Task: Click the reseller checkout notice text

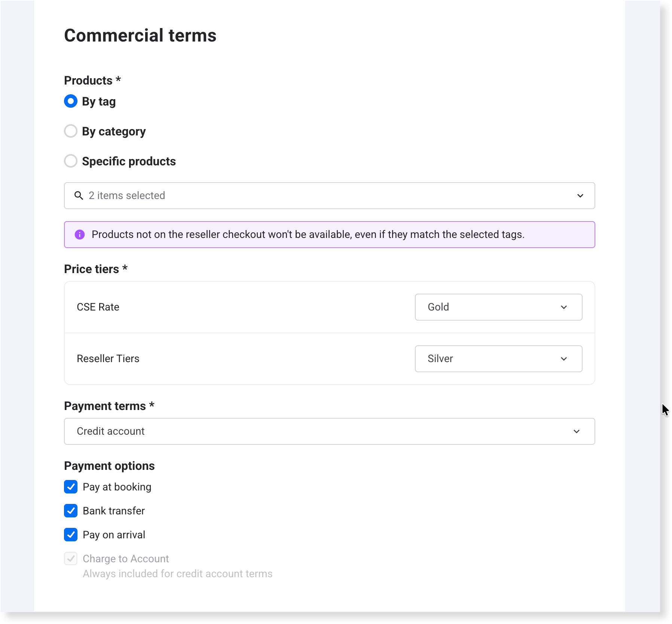Action: coord(308,235)
